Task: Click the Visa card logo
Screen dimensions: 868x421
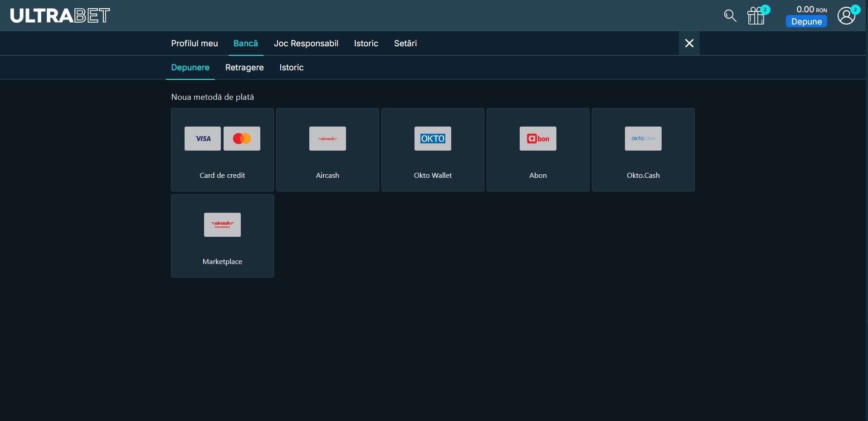Action: pyautogui.click(x=203, y=138)
